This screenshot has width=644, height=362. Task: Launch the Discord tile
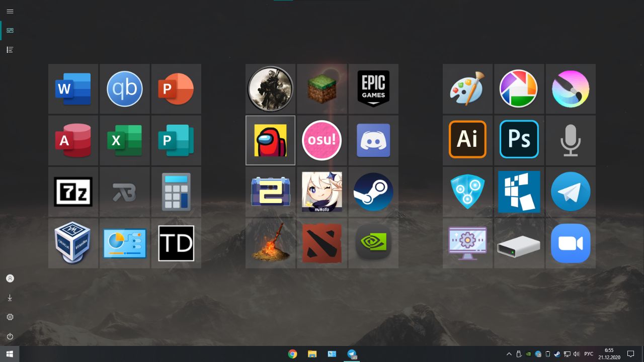coord(373,140)
